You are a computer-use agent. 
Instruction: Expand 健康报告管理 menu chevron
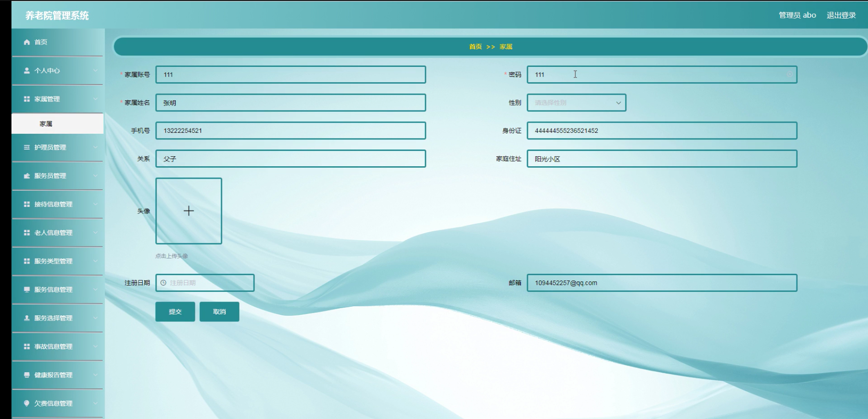(x=95, y=375)
